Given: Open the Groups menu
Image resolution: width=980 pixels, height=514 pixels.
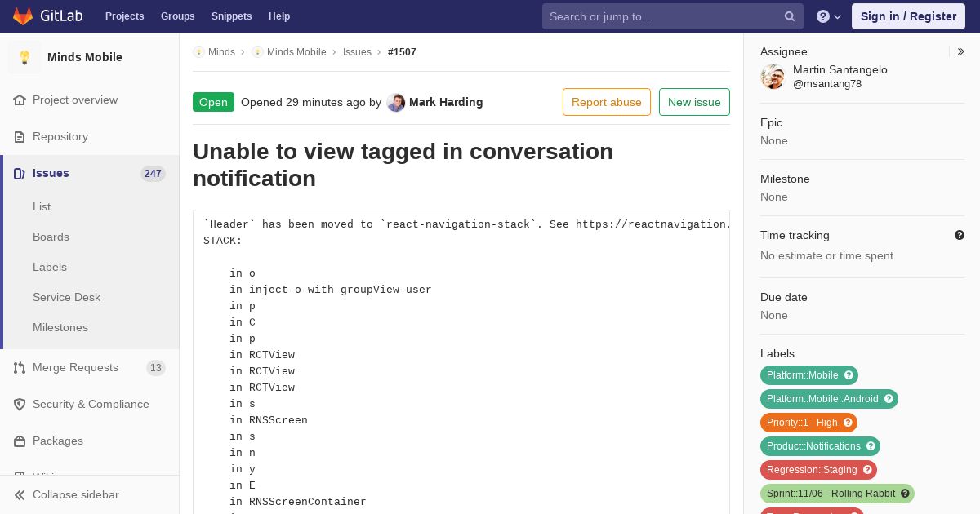Looking at the screenshot, I should tap(177, 16).
